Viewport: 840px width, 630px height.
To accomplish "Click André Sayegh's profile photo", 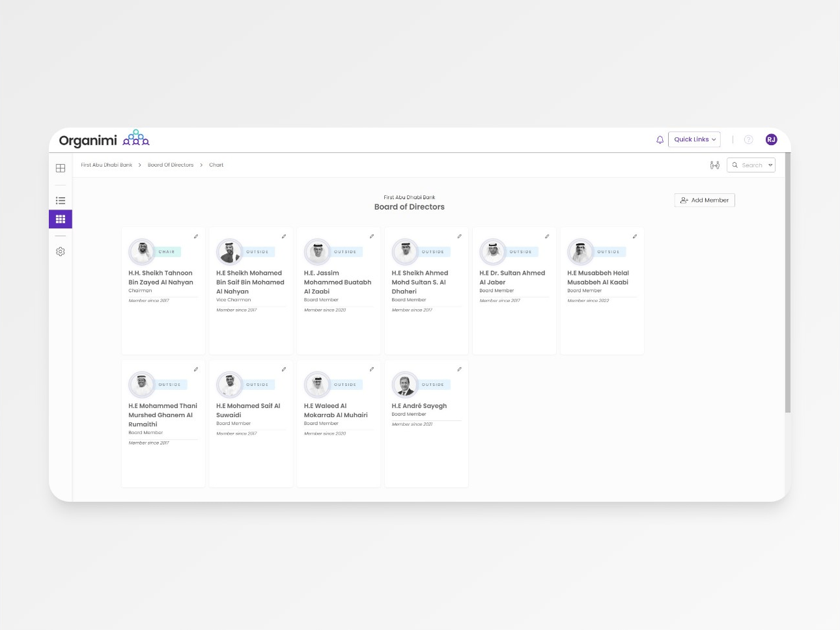I will click(x=405, y=384).
